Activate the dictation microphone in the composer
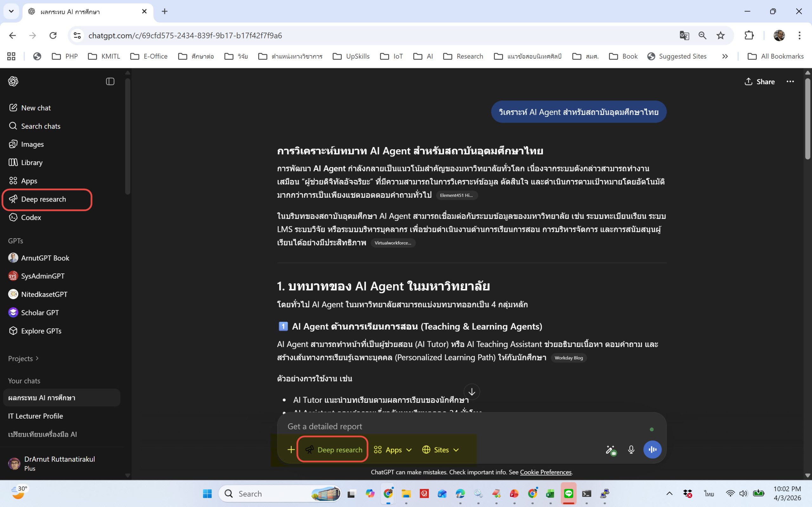Screen dimensions: 812x507 click(631, 450)
